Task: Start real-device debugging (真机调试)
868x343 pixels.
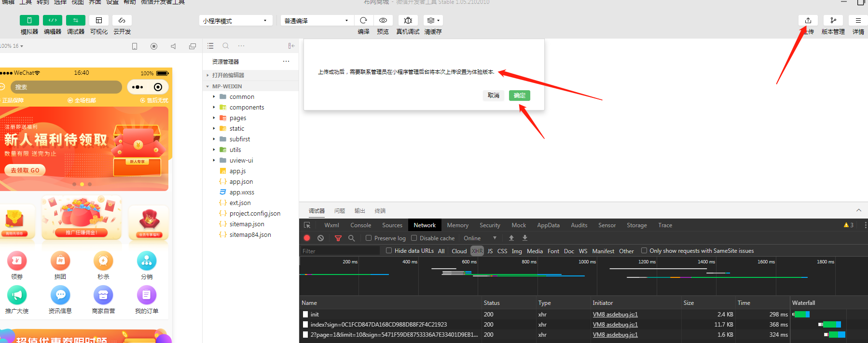Action: pyautogui.click(x=408, y=20)
